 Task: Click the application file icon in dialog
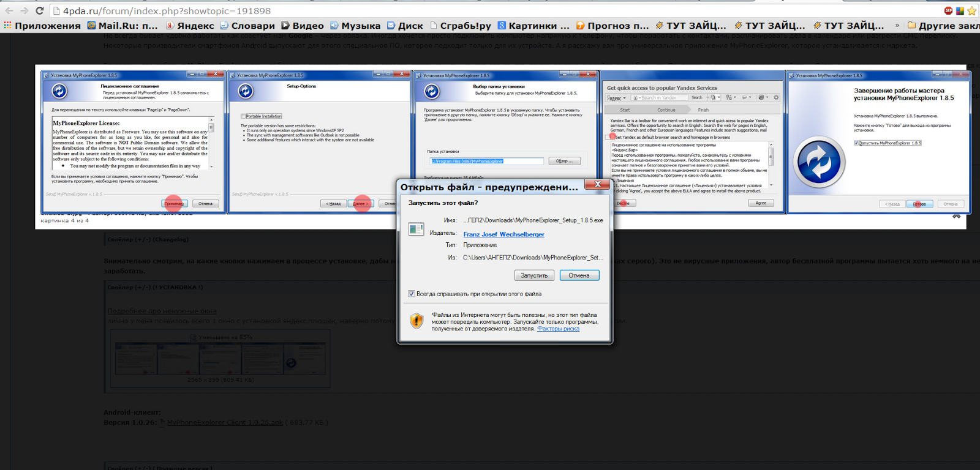[x=416, y=229]
